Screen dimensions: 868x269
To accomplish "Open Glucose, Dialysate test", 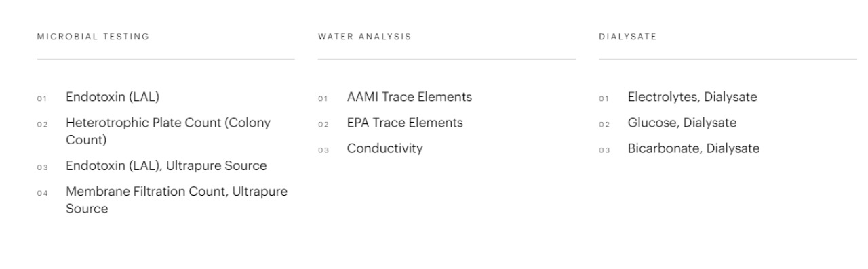I will [x=682, y=123].
